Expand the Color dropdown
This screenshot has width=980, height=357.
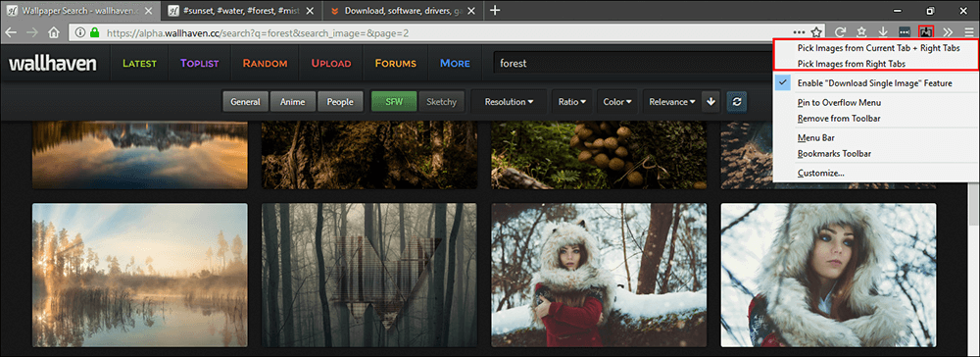(616, 102)
